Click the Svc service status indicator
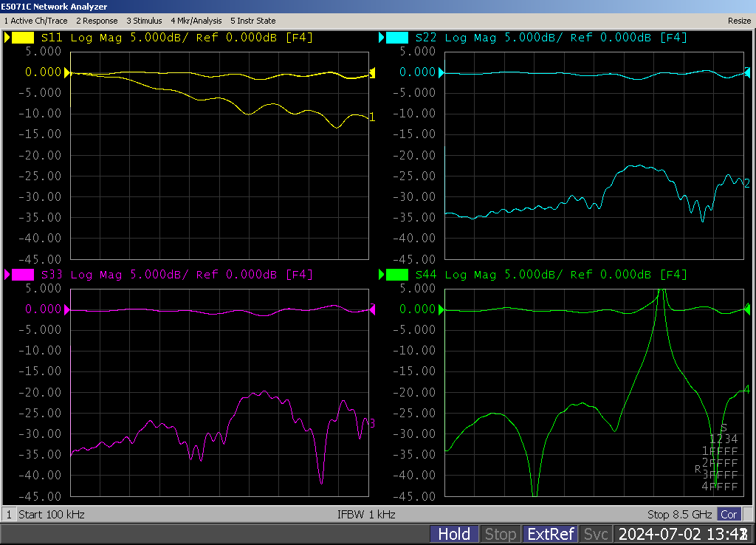Screen dimensions: 756x545 click(595, 534)
